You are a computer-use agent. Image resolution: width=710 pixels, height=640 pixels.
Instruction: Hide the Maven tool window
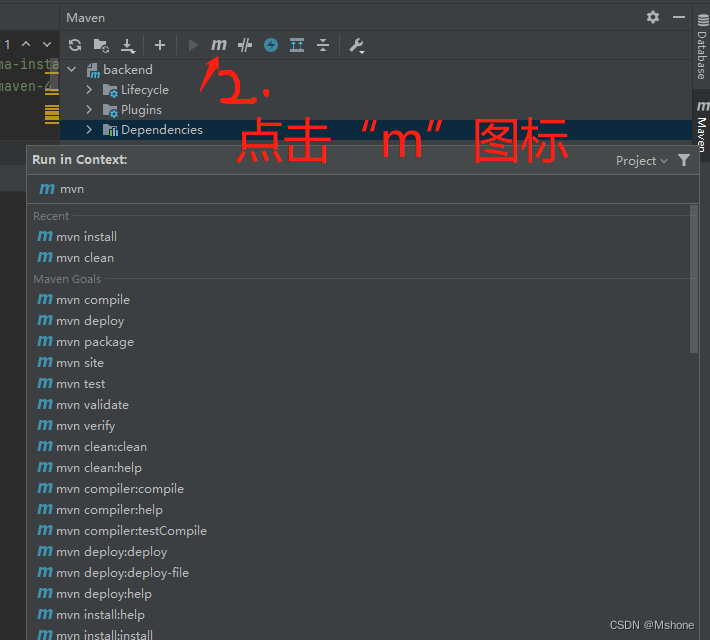point(679,17)
